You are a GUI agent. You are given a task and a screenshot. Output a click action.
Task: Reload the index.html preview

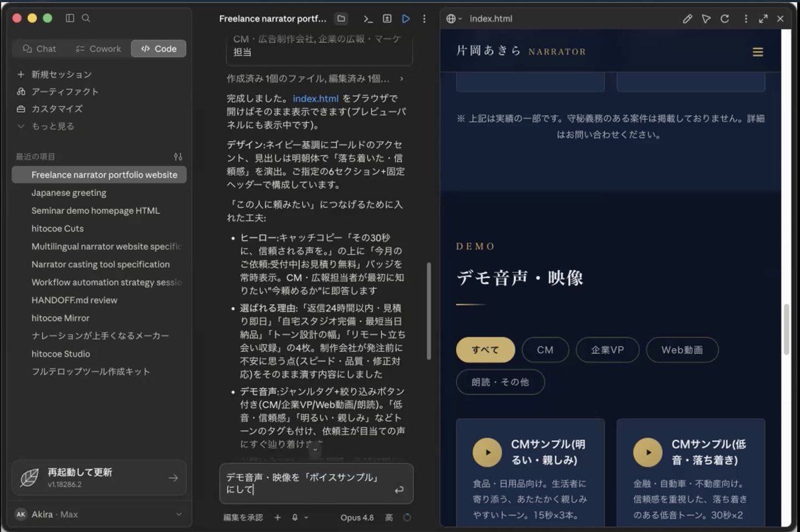(725, 19)
